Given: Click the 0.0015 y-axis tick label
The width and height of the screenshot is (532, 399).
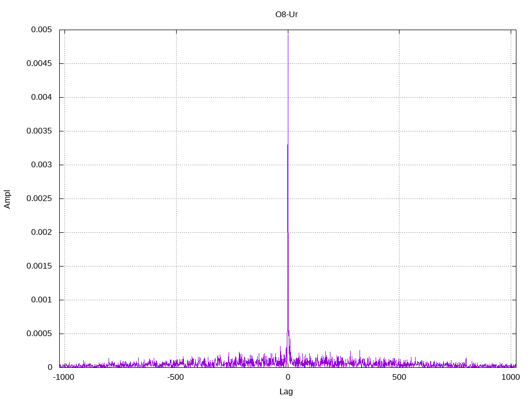Looking at the screenshot, I should coord(39,266).
